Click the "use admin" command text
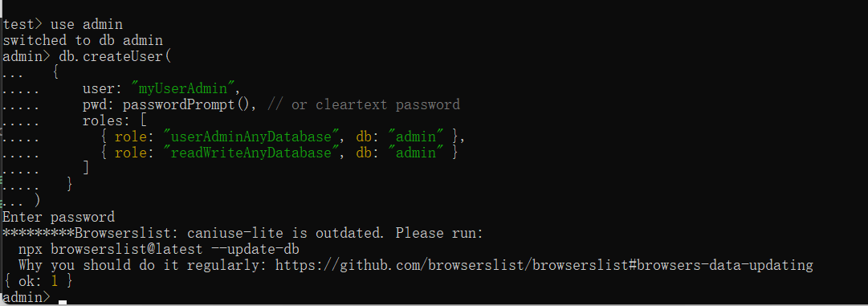This screenshot has height=306, width=868. point(87,24)
